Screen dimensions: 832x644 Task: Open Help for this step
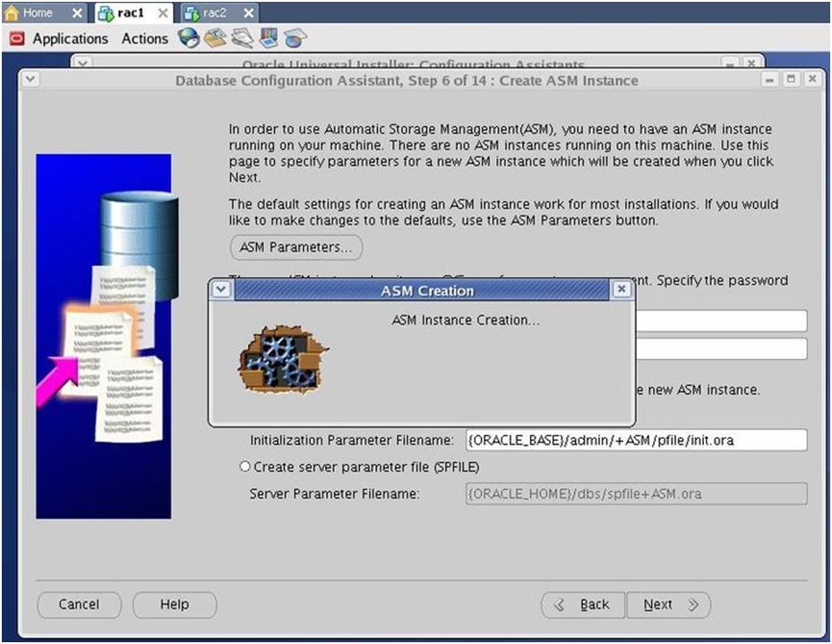(x=175, y=605)
